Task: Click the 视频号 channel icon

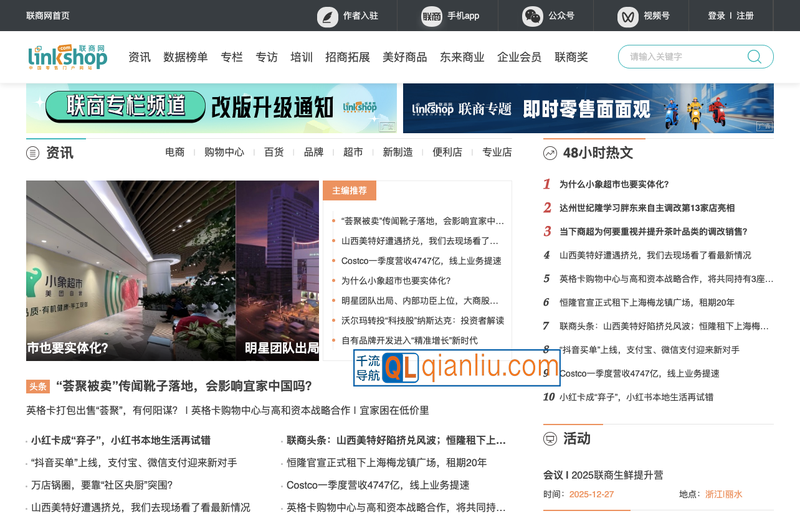Action: coord(628,16)
